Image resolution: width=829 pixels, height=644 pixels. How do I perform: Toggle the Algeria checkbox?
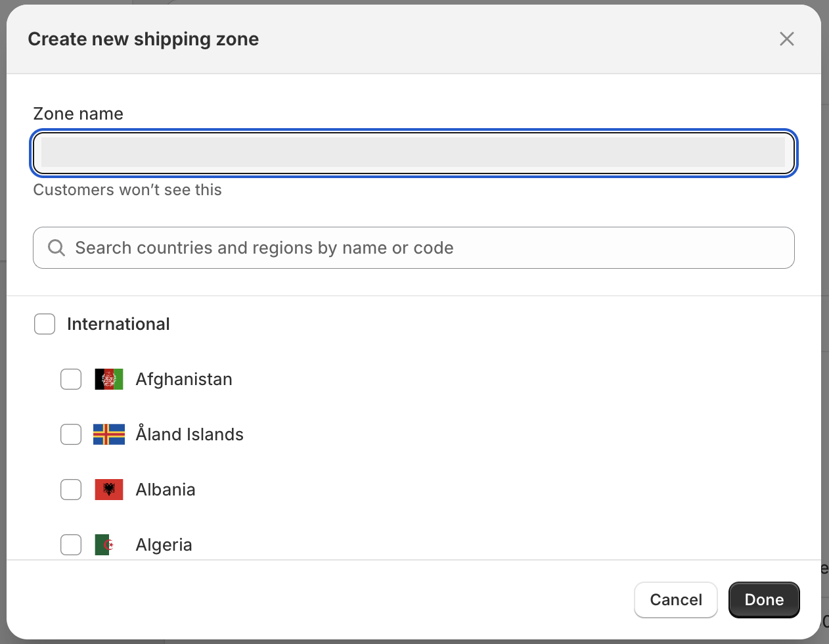(x=71, y=545)
